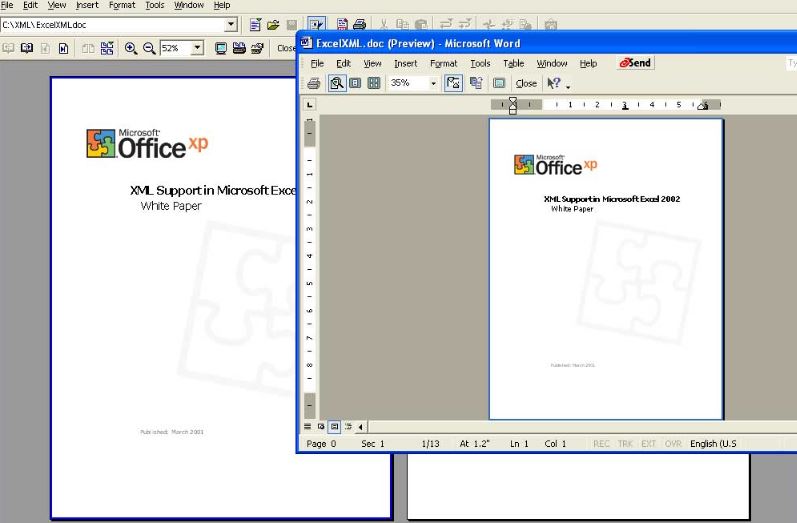Click the What's This help pointer icon
The image size is (797, 523).
point(554,83)
